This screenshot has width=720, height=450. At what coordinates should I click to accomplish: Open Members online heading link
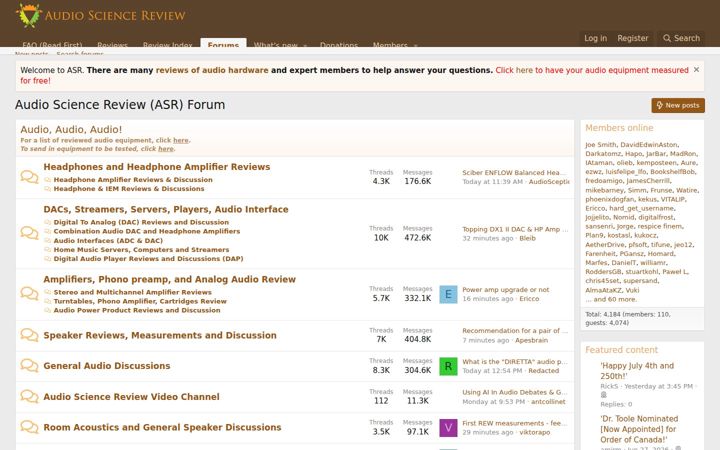pyautogui.click(x=619, y=128)
